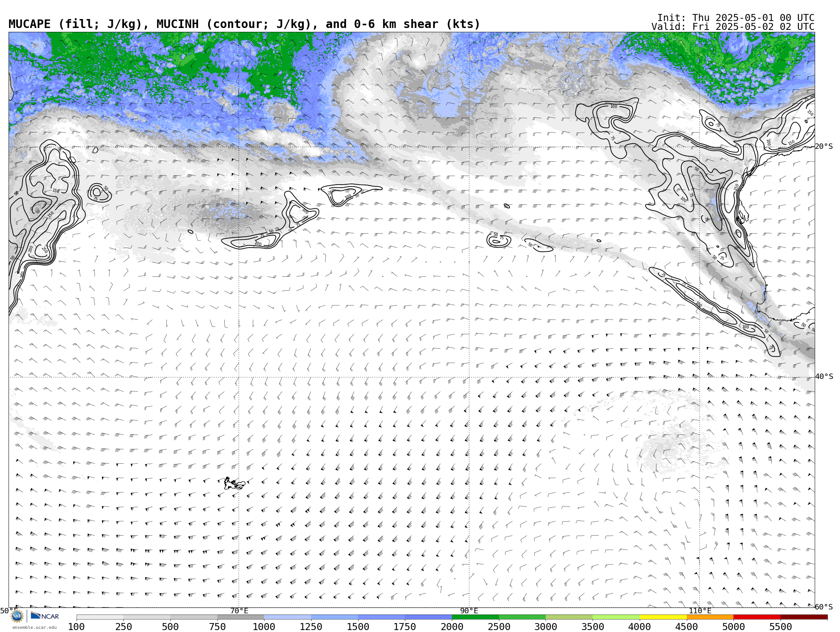Pick the palest gray swatch between 100 and 250
The width and height of the screenshot is (840, 632).
click(100, 617)
